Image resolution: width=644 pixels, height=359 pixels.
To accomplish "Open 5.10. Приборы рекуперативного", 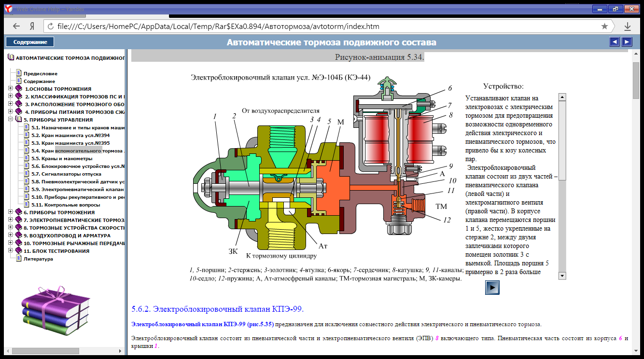I will pyautogui.click(x=78, y=197).
